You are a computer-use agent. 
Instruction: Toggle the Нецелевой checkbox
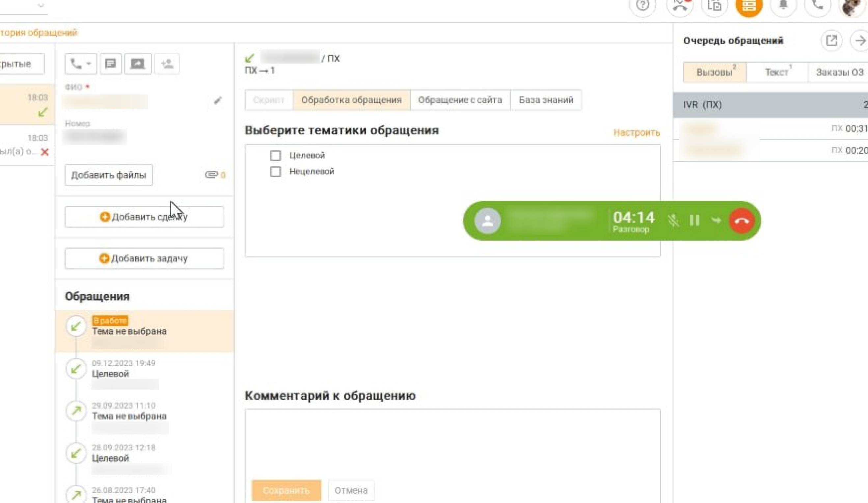point(275,171)
